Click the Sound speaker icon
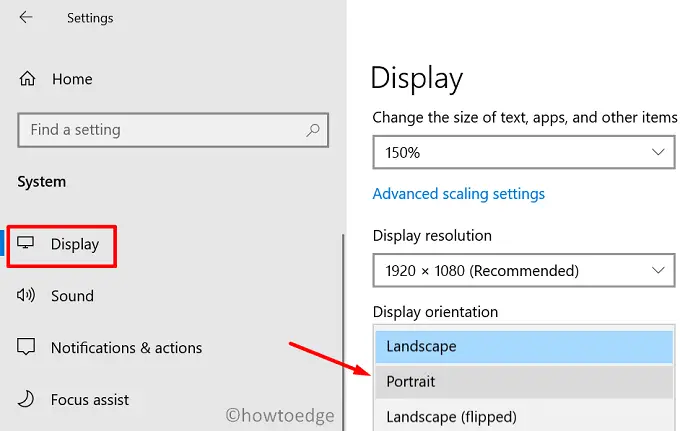The height and width of the screenshot is (431, 680). (x=27, y=296)
